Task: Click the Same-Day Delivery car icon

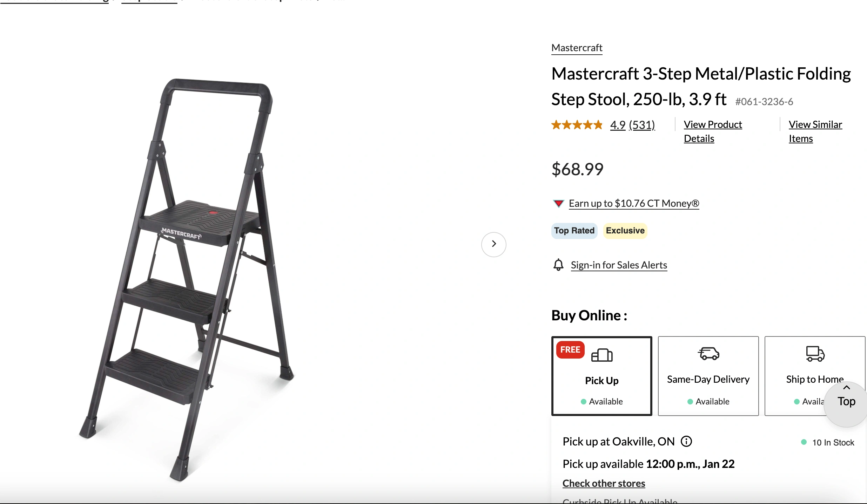Action: [x=708, y=354]
